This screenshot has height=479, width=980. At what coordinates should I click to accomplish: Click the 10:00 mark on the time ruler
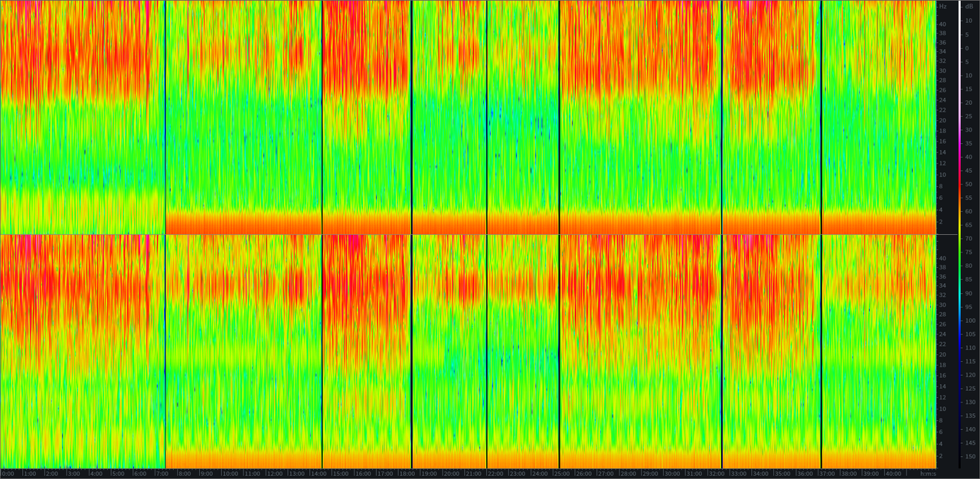point(231,474)
